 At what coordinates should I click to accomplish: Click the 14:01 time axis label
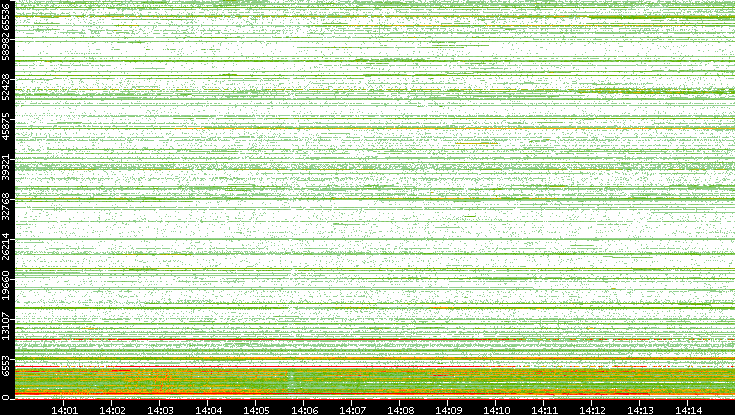coord(64,409)
